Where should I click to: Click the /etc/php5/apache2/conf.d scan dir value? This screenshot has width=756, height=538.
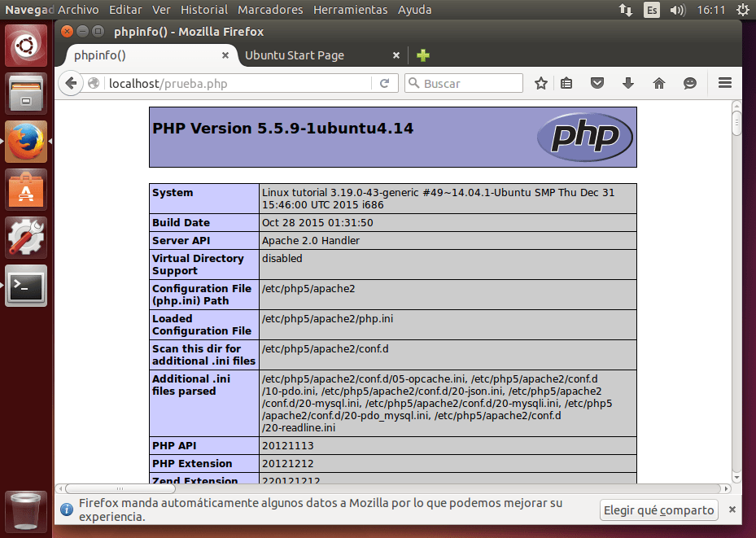click(325, 348)
